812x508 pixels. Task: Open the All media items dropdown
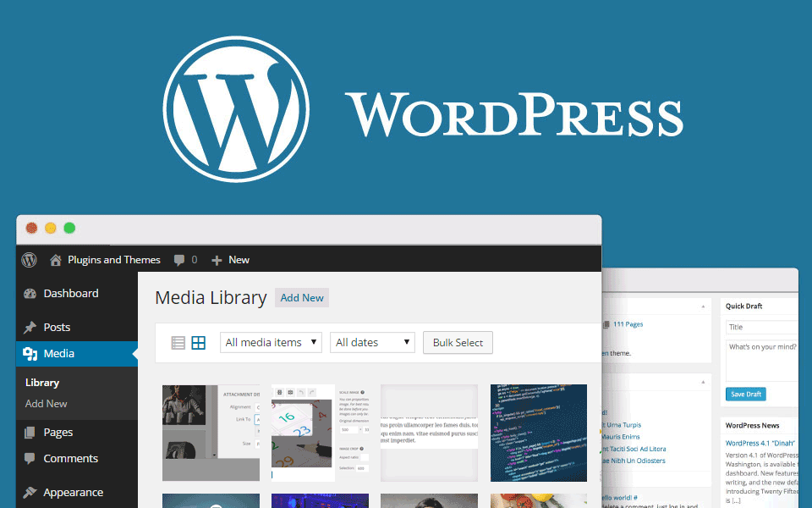coord(271,343)
